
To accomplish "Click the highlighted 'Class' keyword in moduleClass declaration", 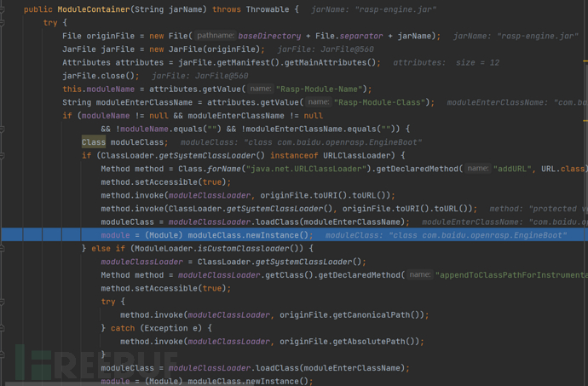I will (x=93, y=142).
